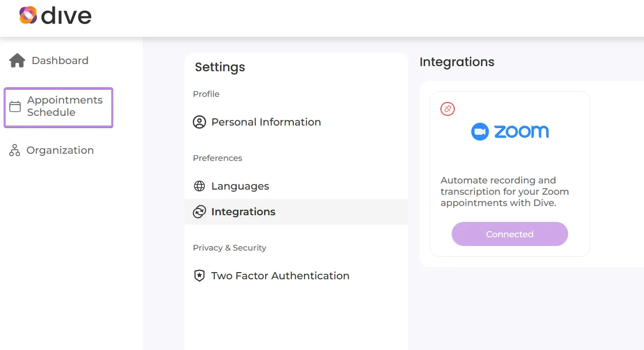Click the Dashboard home icon
This screenshot has width=644, height=350.
[x=17, y=60]
